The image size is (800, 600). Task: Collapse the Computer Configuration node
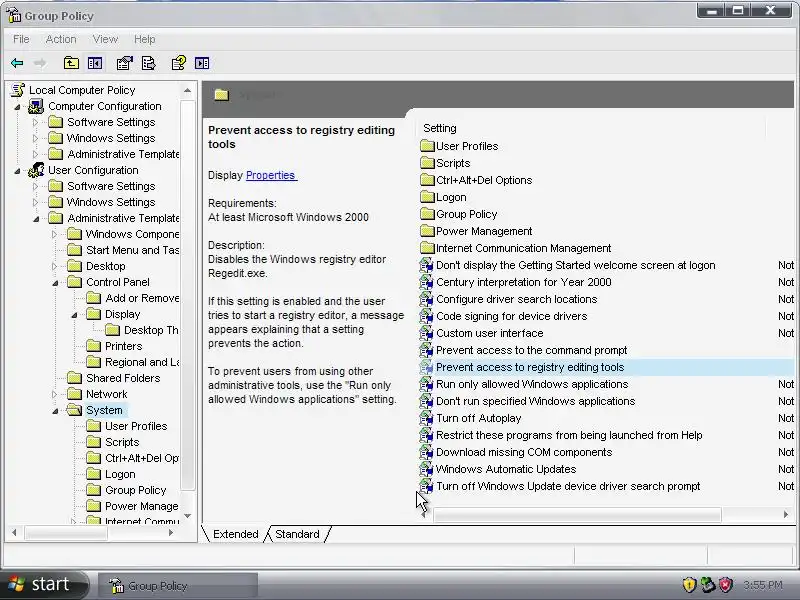(17, 107)
